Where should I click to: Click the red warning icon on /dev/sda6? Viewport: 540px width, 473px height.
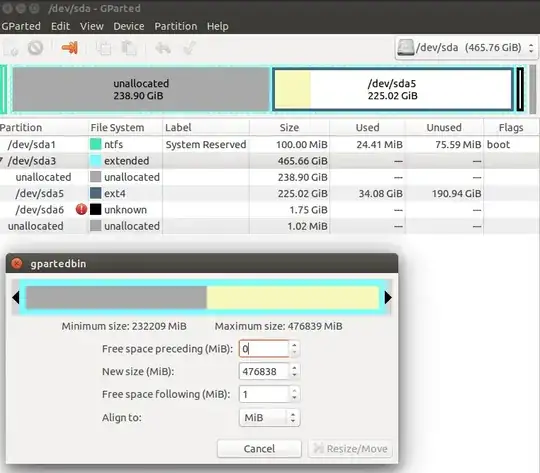pyautogui.click(x=81, y=209)
